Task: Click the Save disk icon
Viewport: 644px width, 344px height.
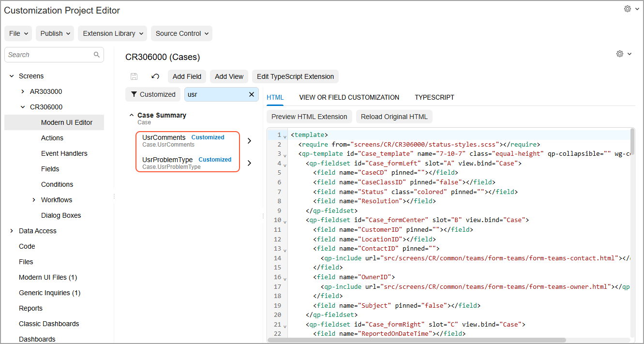Action: (x=134, y=76)
